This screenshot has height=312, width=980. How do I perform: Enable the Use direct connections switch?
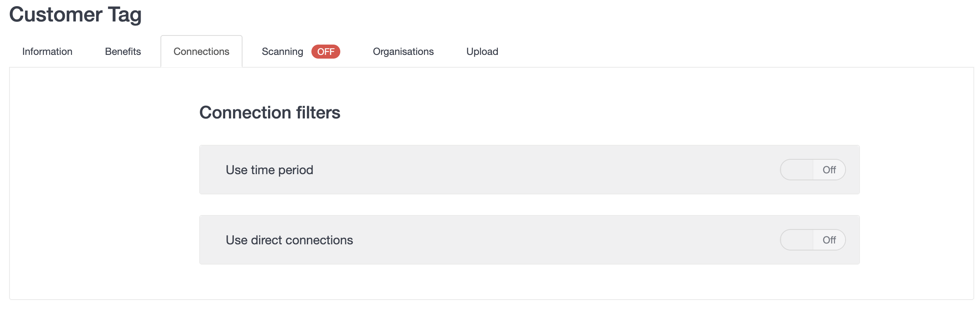813,240
